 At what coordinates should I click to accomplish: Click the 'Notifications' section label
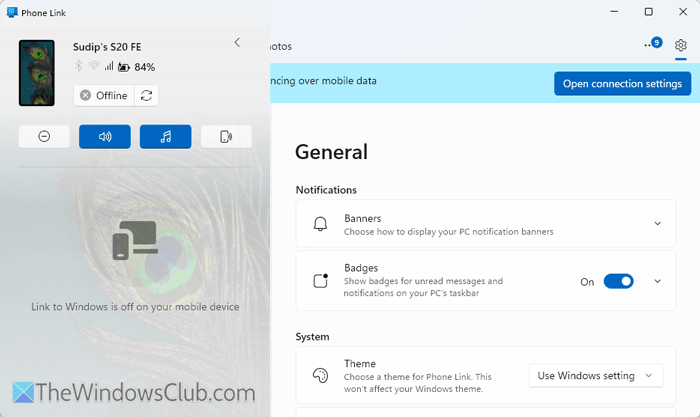tap(326, 190)
